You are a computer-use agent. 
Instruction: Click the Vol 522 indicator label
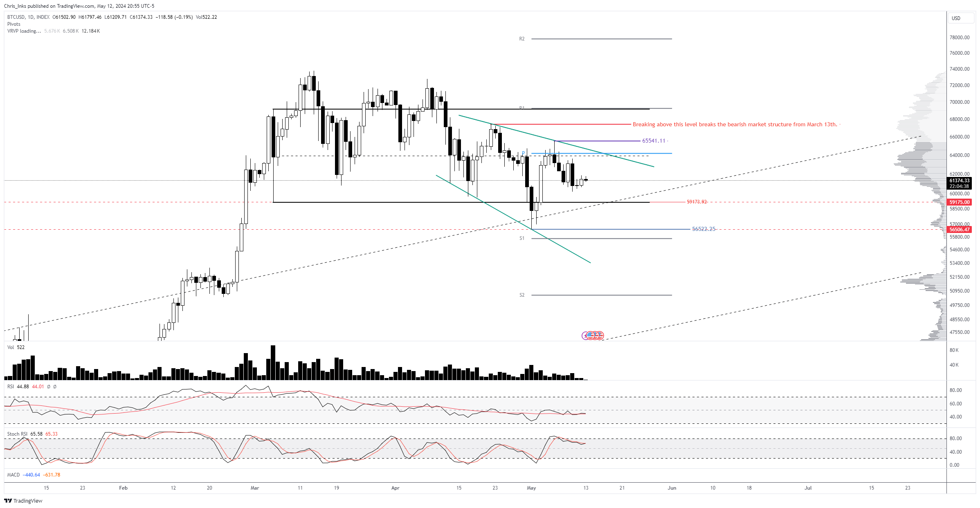pyautogui.click(x=16, y=347)
